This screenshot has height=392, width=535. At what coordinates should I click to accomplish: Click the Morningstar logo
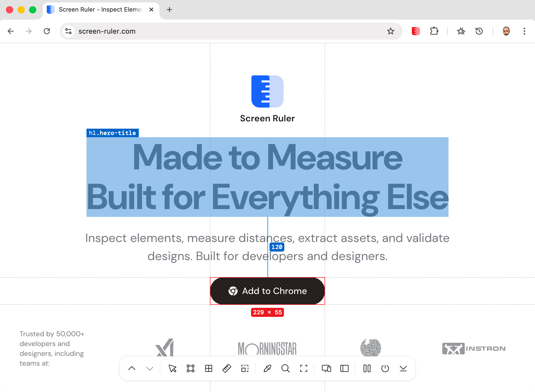pyautogui.click(x=267, y=349)
